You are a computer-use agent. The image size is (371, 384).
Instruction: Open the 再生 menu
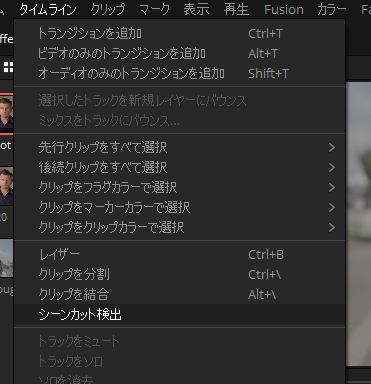[x=236, y=10]
